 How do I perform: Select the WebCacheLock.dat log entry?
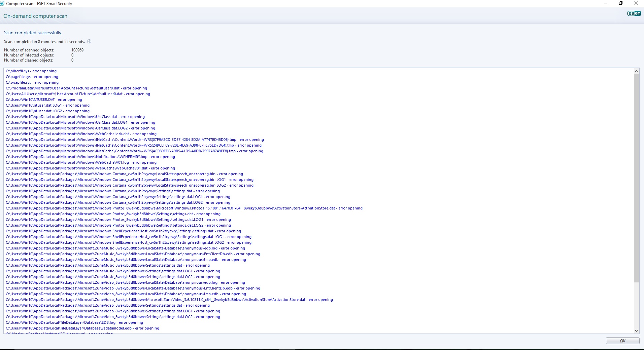point(81,134)
